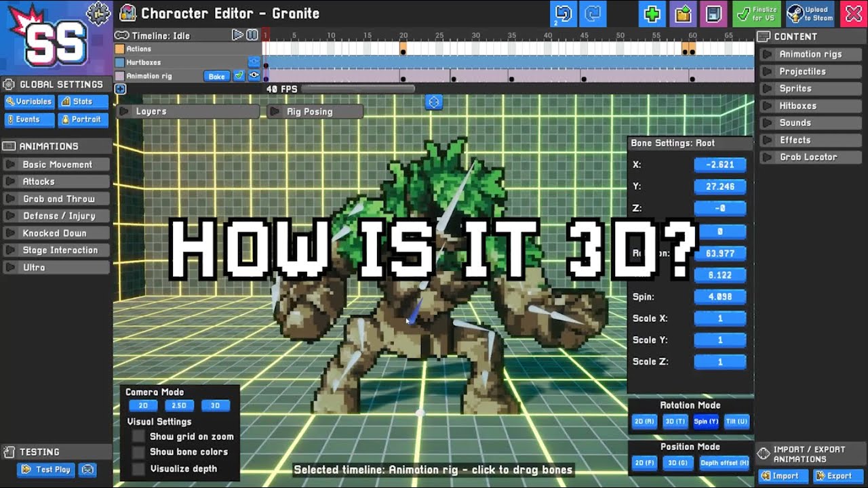Open Projectiles content category
Screen dimensions: 868x488
point(812,71)
